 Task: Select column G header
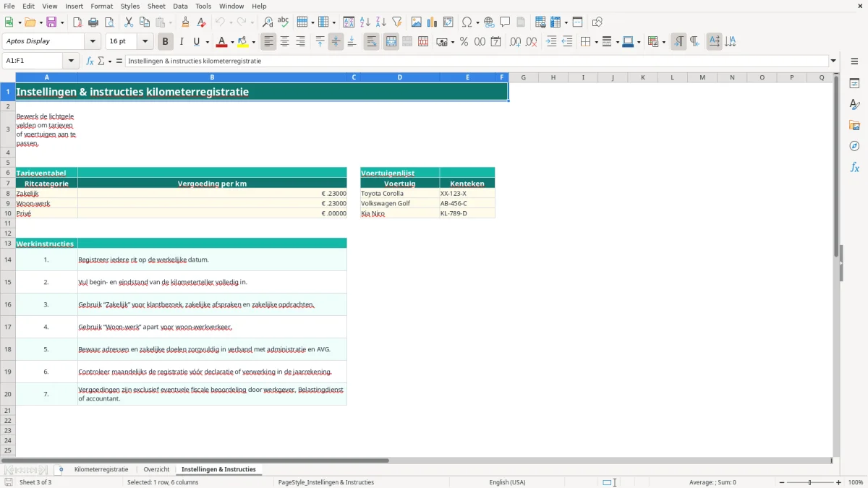[523, 77]
